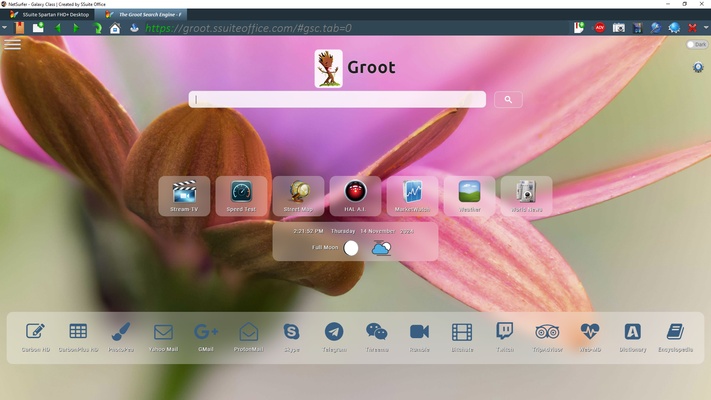The image size is (711, 400).
Task: Open the HAL A.I. tile
Action: (x=355, y=196)
